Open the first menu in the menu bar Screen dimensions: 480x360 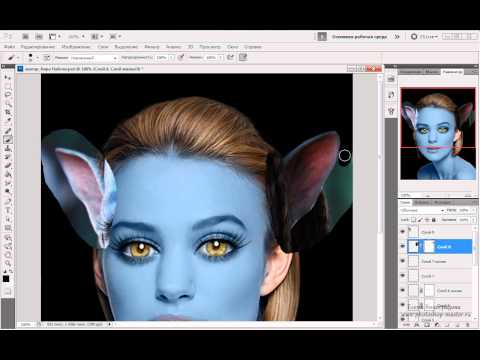click(x=9, y=47)
